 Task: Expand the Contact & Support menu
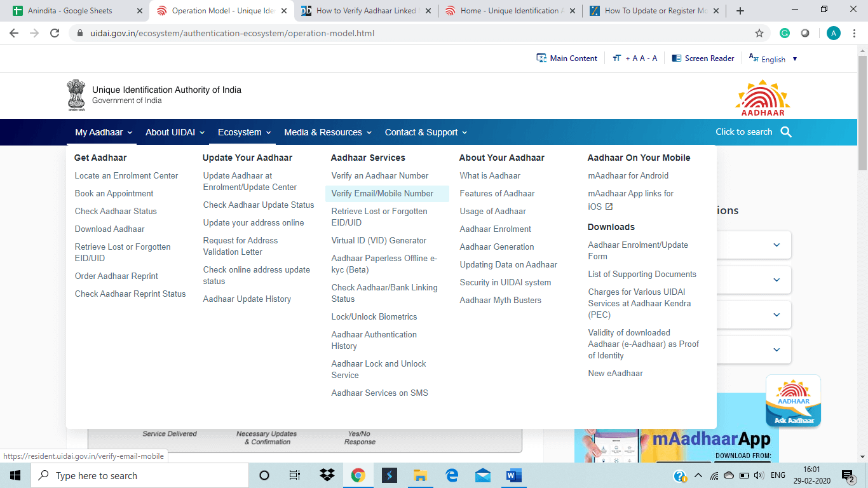426,132
